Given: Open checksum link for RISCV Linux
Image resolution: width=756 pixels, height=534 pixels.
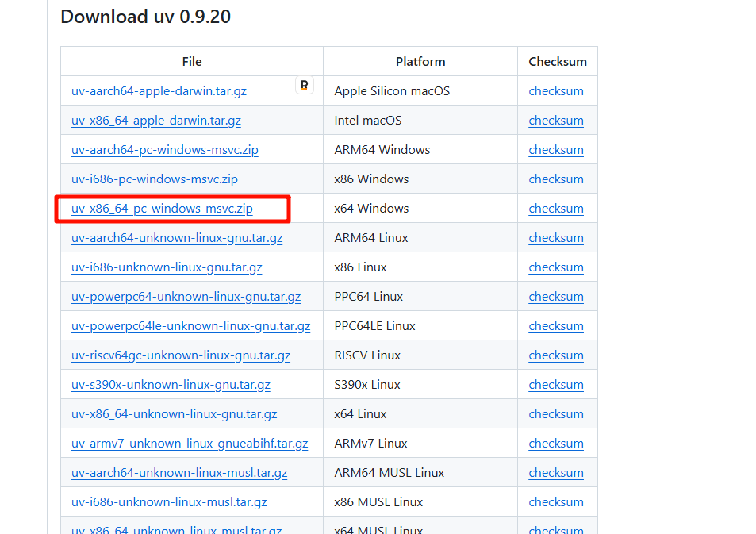Looking at the screenshot, I should (555, 355).
